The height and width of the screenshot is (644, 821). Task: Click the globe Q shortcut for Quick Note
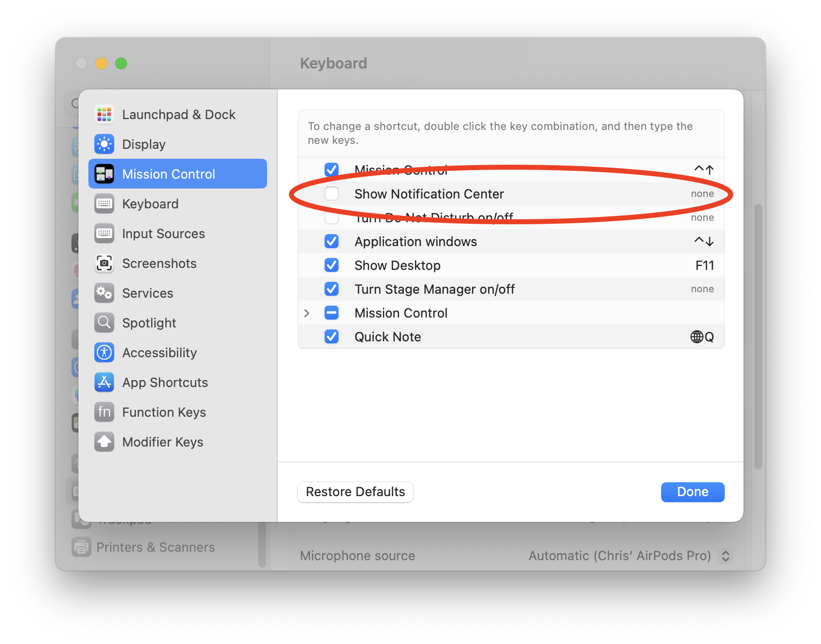(x=702, y=337)
